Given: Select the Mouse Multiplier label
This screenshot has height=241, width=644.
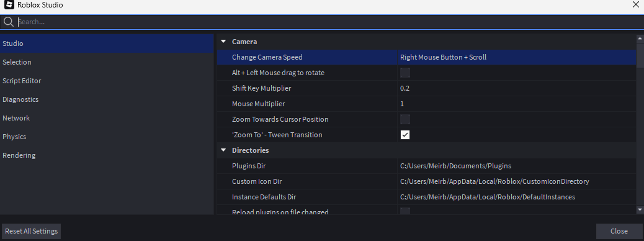Looking at the screenshot, I should click(258, 104).
